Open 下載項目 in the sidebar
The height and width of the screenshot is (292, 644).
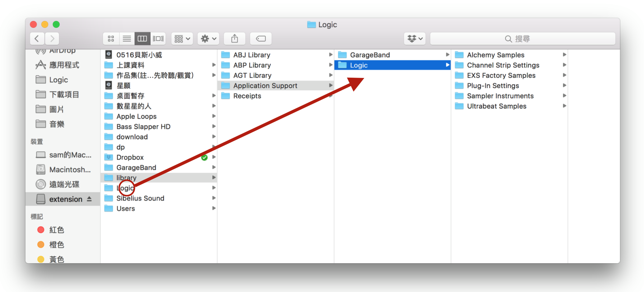point(64,94)
